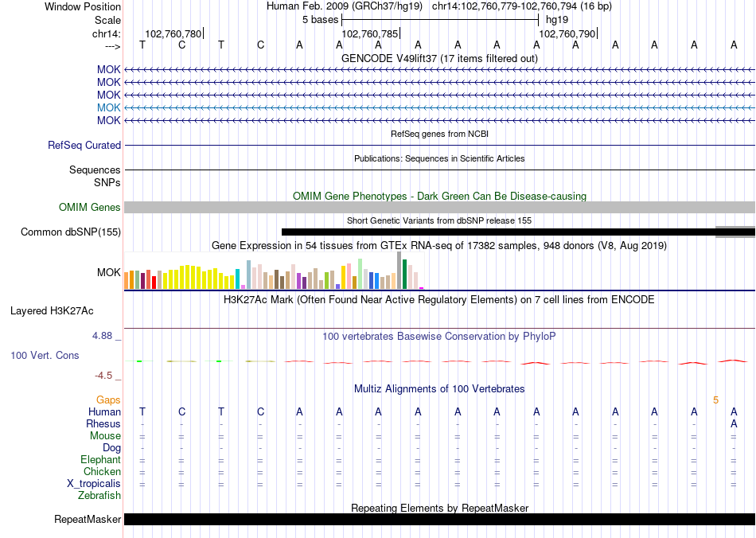
Task: Click the Layered H3K27Ac label
Action: (x=52, y=311)
